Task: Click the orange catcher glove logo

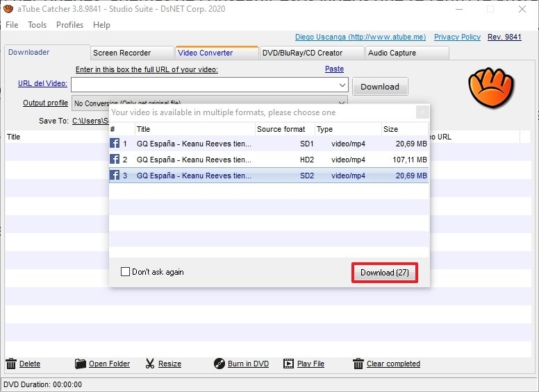Action: (491, 87)
